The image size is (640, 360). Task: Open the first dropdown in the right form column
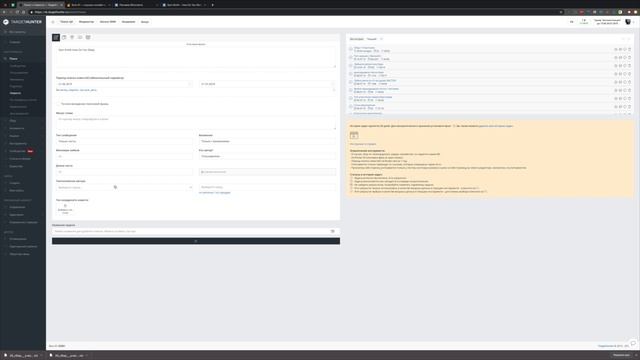point(267,141)
